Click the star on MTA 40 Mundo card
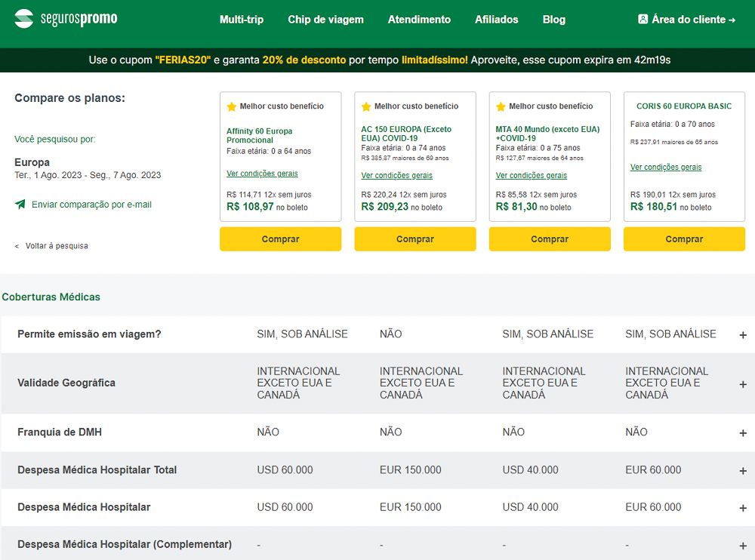This screenshot has width=755, height=560. pyautogui.click(x=501, y=106)
